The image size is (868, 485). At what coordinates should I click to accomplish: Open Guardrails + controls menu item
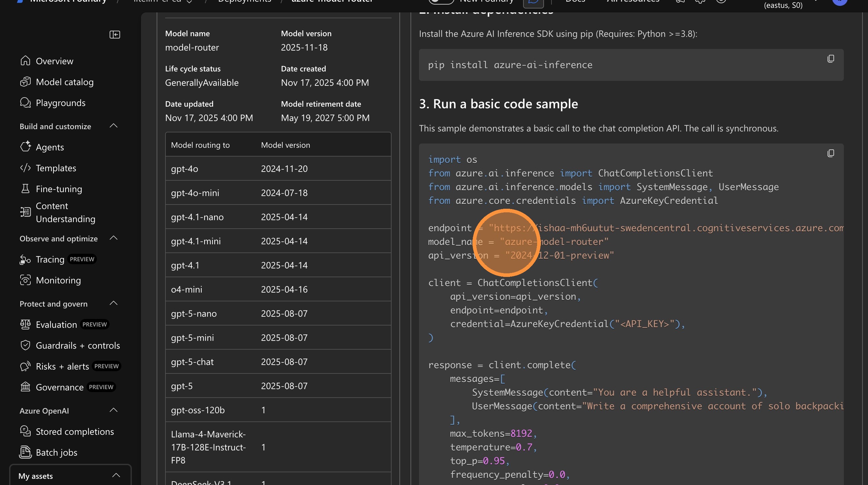[78, 345]
